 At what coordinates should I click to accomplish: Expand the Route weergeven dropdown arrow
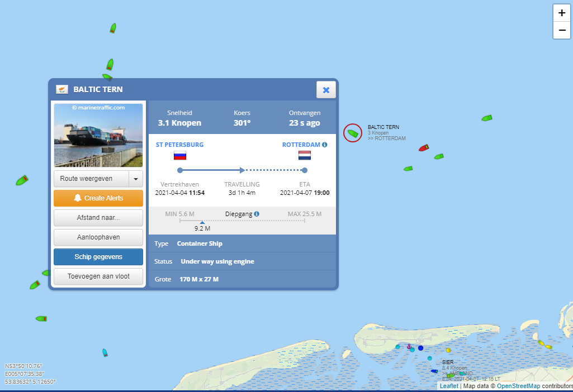[136, 179]
